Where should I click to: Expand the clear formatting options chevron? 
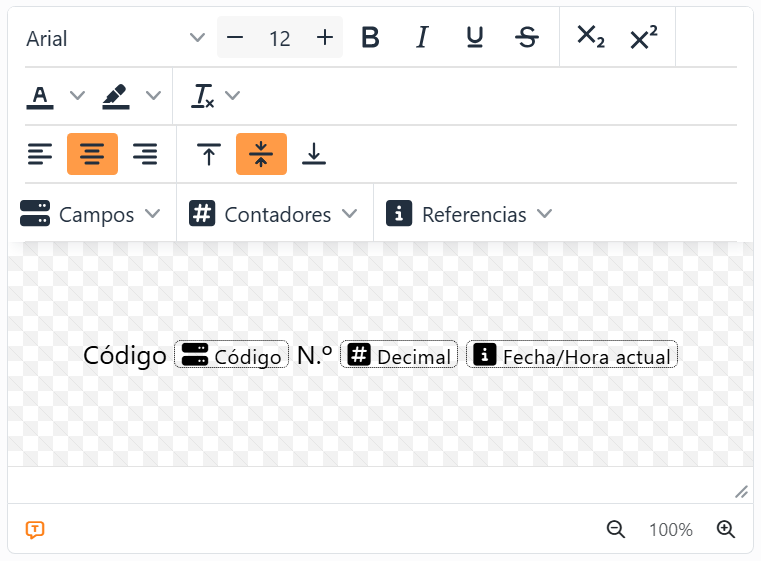233,95
